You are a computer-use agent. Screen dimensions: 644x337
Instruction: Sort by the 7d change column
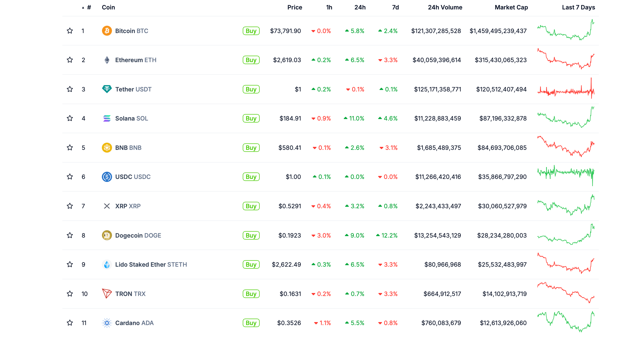396,7
